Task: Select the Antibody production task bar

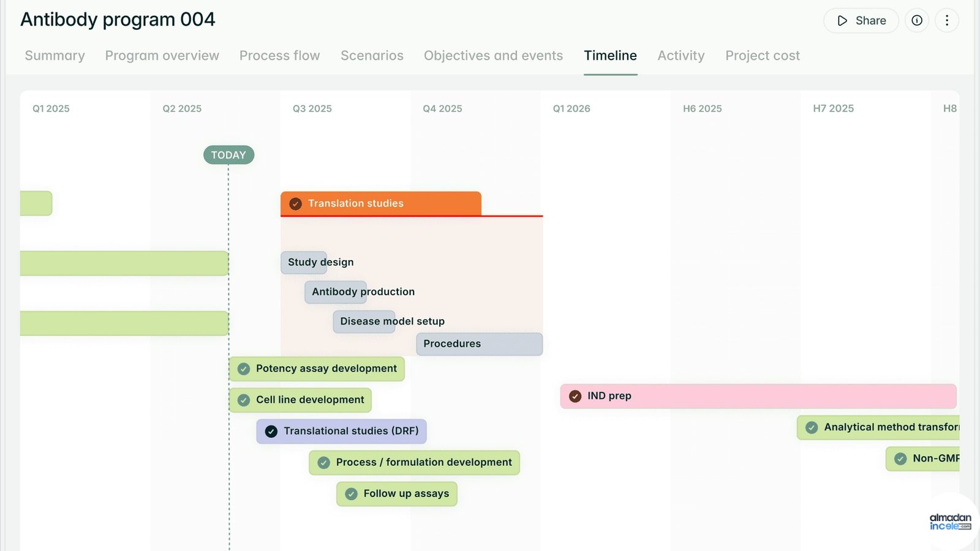Action: tap(336, 292)
